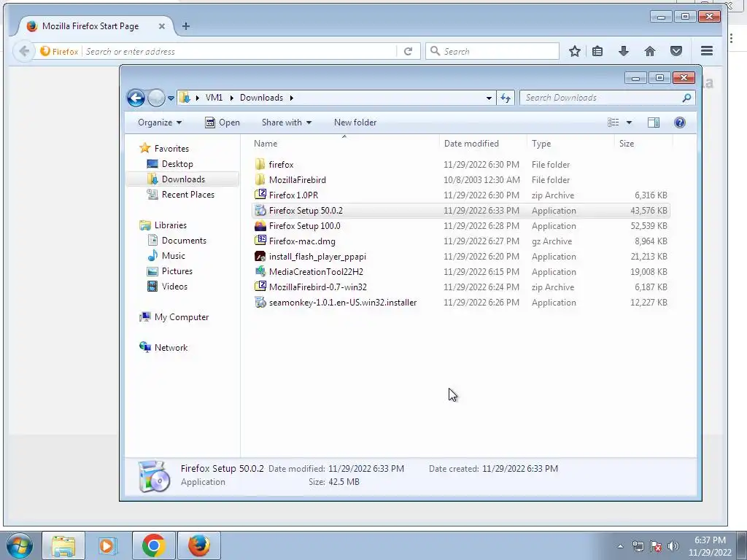Click the search magnifier in Explorer
Image resolution: width=747 pixels, height=560 pixels.
pyautogui.click(x=686, y=98)
